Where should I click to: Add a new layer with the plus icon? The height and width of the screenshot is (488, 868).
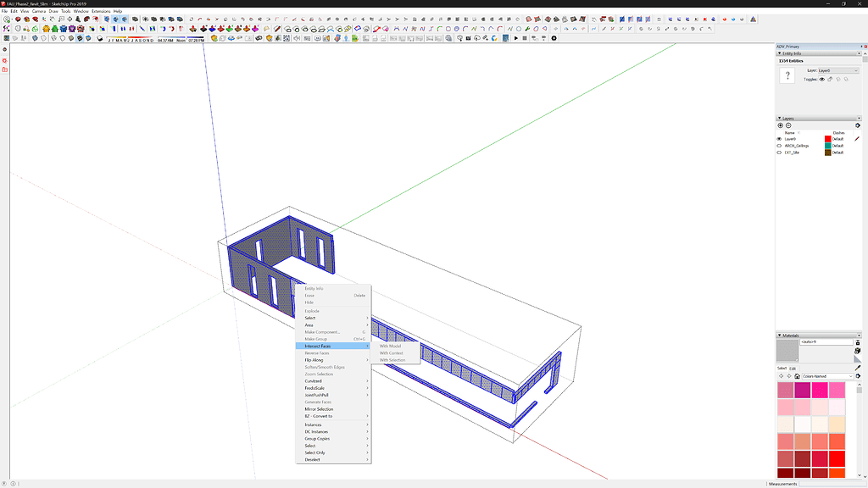click(780, 125)
